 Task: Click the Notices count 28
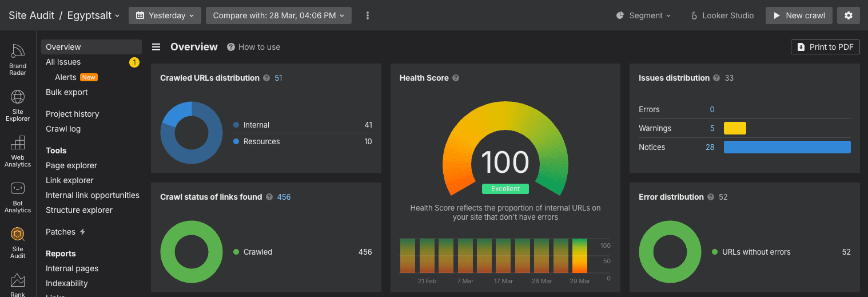pyautogui.click(x=710, y=147)
